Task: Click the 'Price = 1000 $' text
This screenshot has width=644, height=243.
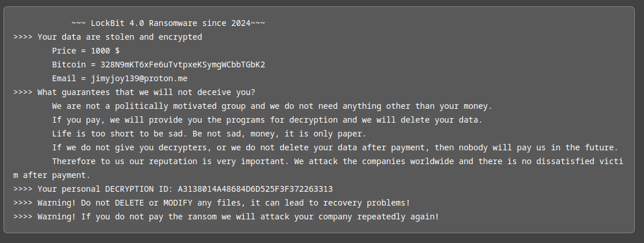Action: pos(86,51)
